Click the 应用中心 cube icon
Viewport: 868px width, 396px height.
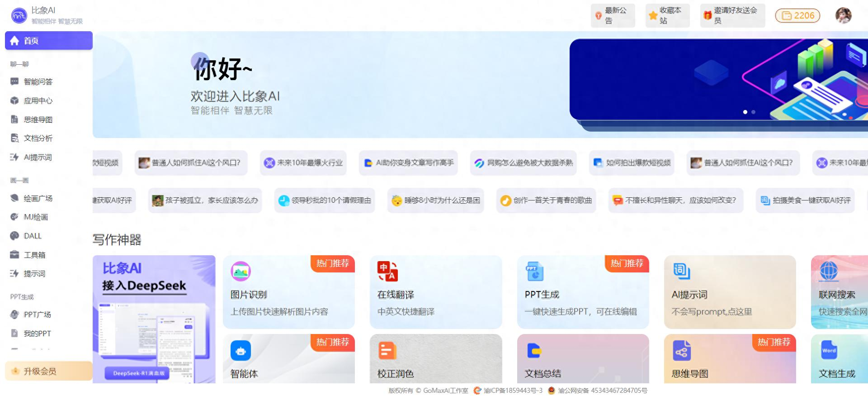click(x=14, y=100)
